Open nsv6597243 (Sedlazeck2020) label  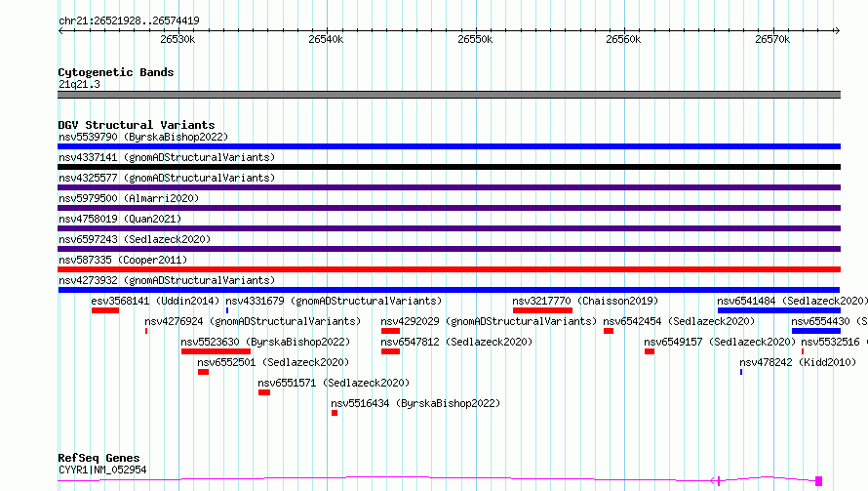pyautogui.click(x=135, y=239)
